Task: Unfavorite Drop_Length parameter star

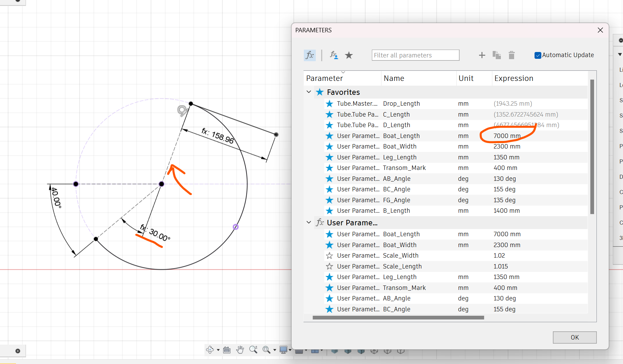Action: click(x=329, y=104)
